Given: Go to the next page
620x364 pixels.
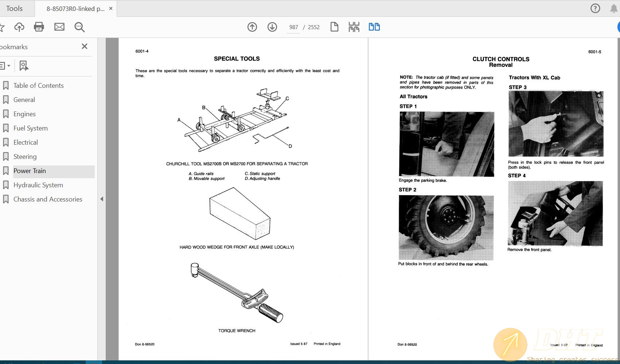Looking at the screenshot, I should pyautogui.click(x=272, y=27).
